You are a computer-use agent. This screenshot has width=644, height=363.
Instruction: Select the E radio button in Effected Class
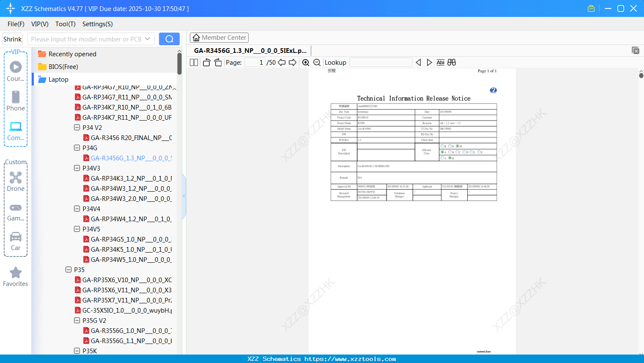tap(471, 152)
